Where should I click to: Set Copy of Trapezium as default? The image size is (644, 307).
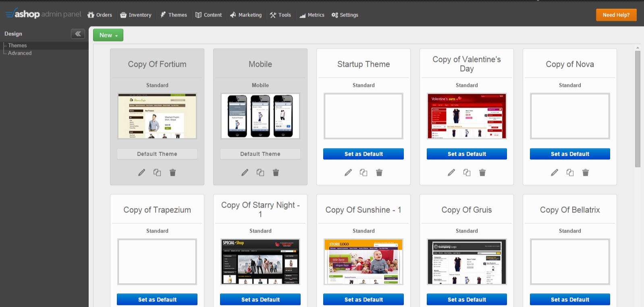[157, 300]
